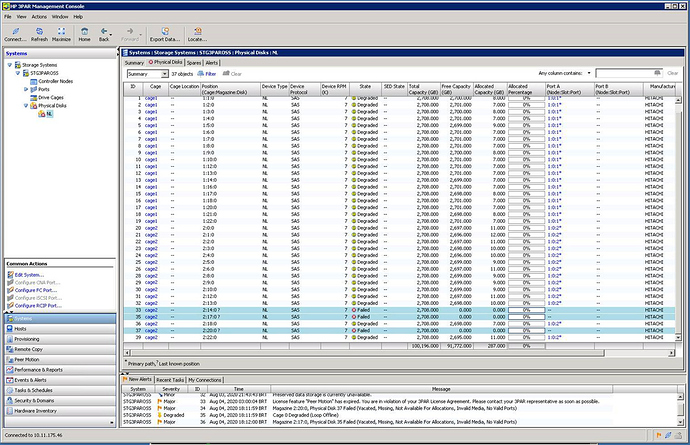Screen dimensions: 690x445
Task: Expand the navigation pane overflow arrow at the bottom
Action: pos(112,423)
